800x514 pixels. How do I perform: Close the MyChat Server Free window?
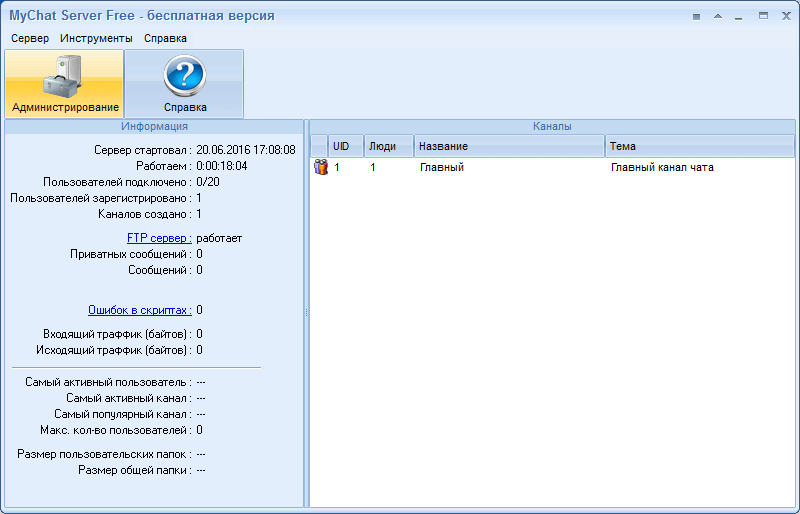(786, 16)
